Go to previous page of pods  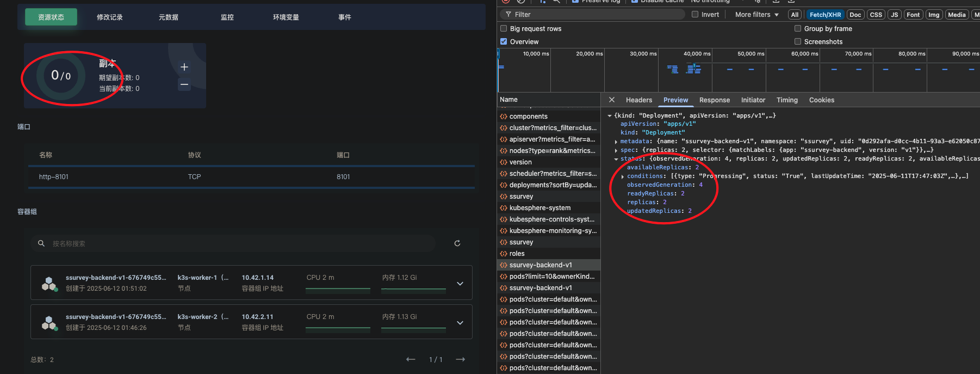pyautogui.click(x=411, y=359)
